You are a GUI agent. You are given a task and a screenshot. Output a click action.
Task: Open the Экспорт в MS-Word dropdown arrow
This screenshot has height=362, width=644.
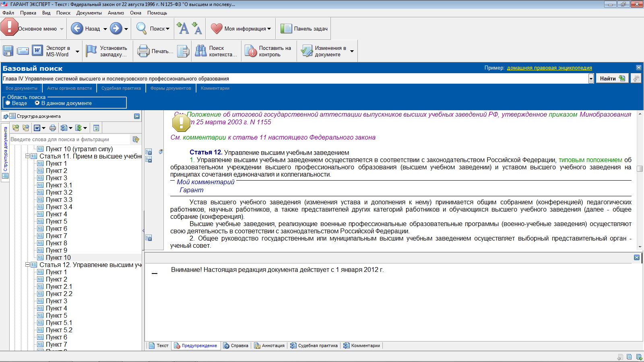[x=77, y=51]
